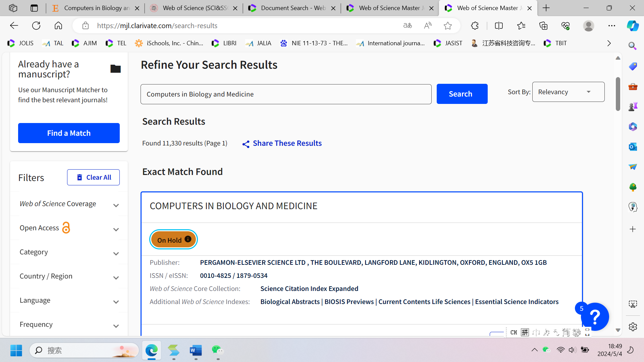Activate read aloud icon

pos(428,25)
